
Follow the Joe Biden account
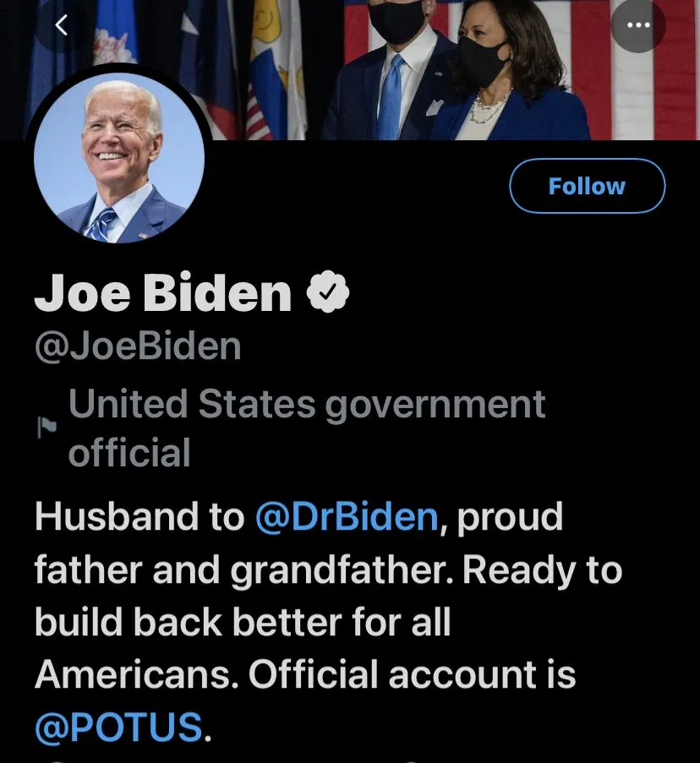click(x=587, y=186)
